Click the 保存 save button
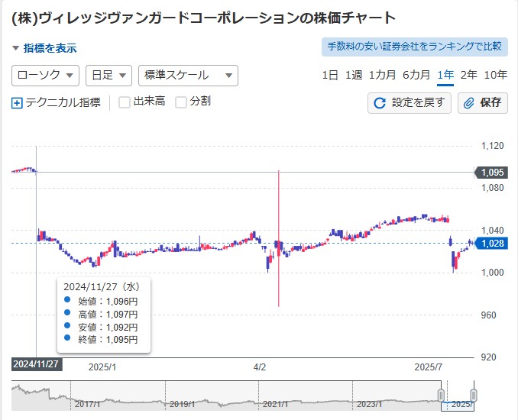This screenshot has height=420, width=518. click(483, 103)
